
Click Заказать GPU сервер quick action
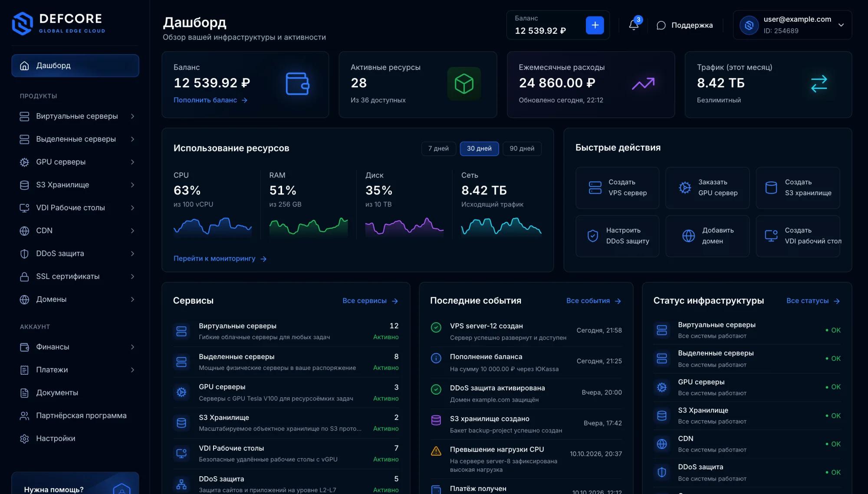(707, 188)
